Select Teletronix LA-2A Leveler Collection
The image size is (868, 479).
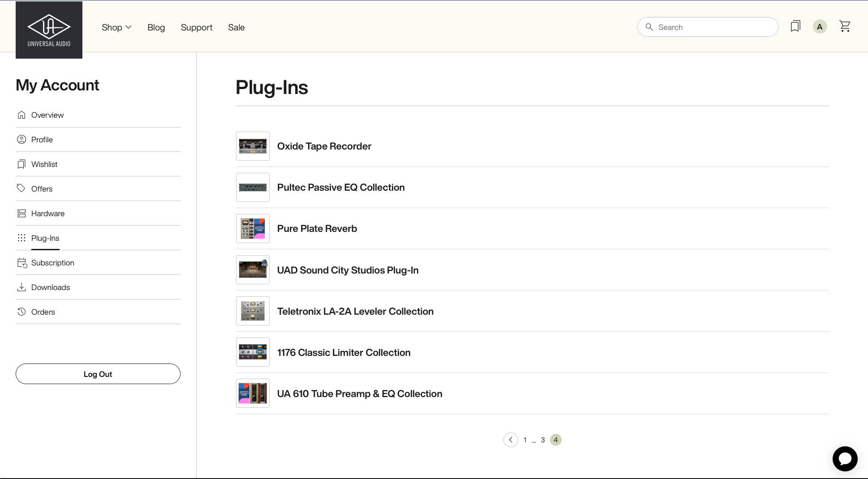[355, 312]
